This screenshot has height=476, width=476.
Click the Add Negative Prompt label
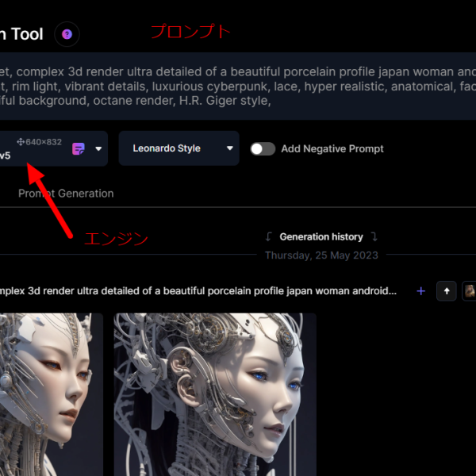click(x=332, y=149)
